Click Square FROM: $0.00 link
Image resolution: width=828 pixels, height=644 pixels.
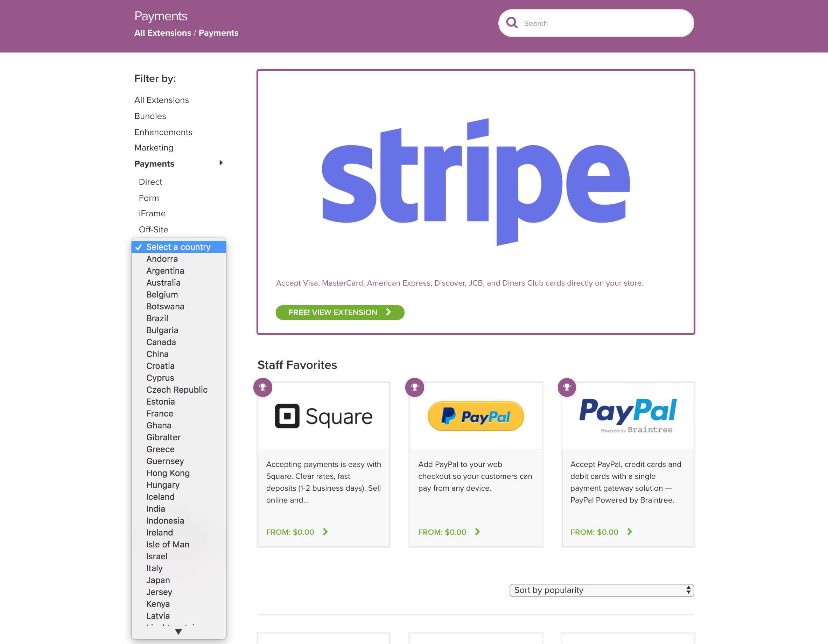(x=296, y=532)
